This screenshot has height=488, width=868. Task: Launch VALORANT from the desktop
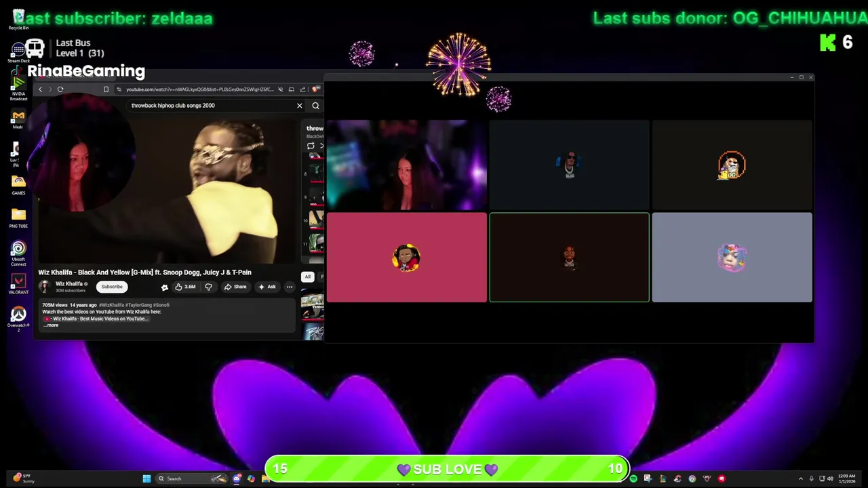pos(18,283)
